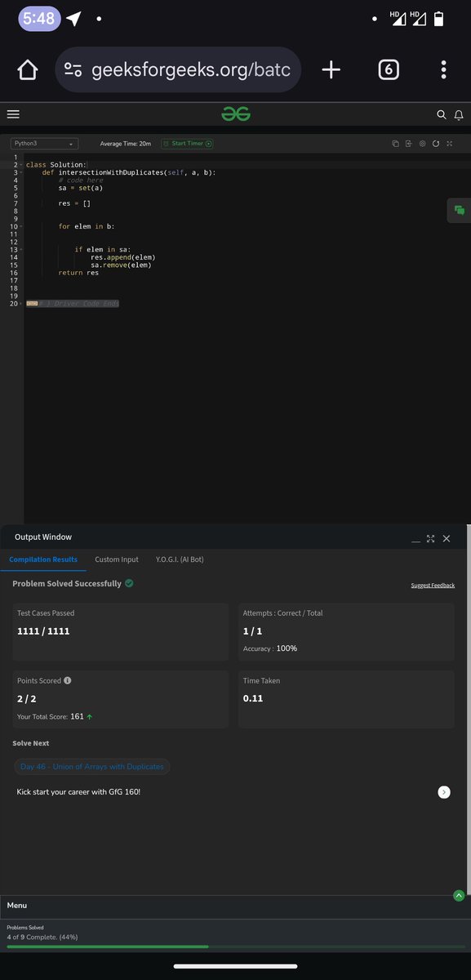Image resolution: width=471 pixels, height=980 pixels.
Task: Tap the site info icon in address bar
Action: coord(73,70)
